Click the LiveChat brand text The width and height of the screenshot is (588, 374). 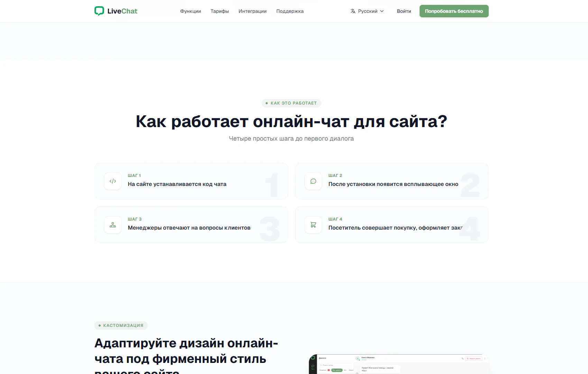tap(122, 11)
